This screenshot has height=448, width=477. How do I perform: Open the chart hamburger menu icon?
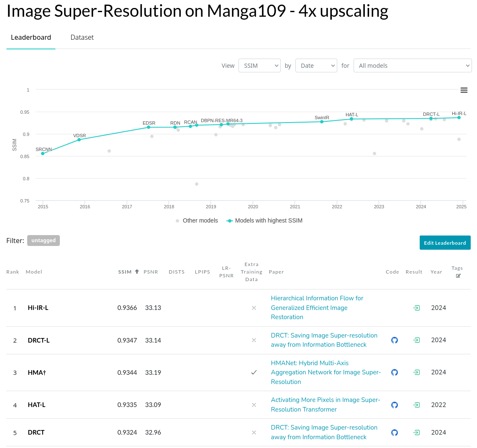pyautogui.click(x=464, y=90)
